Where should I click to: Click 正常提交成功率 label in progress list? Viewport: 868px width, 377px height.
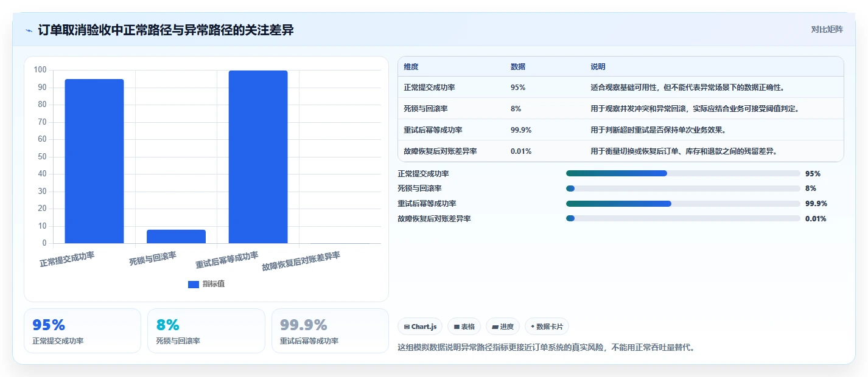pos(423,174)
